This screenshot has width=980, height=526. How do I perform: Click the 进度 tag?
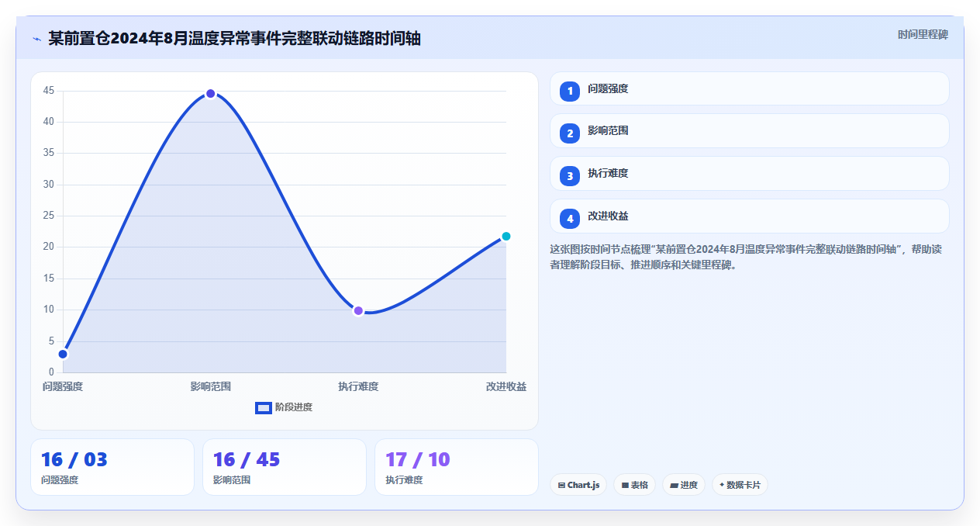pos(684,485)
